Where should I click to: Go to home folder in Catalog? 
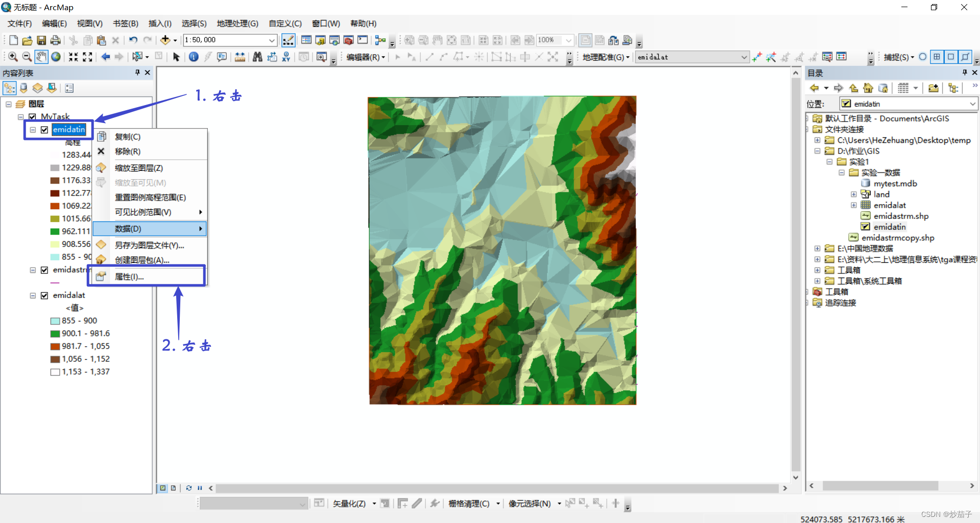tap(868, 88)
